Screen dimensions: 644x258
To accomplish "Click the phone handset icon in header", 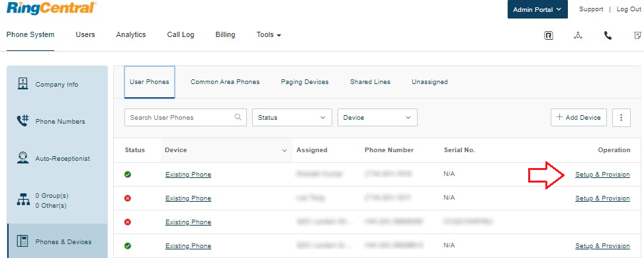I will [x=608, y=36].
